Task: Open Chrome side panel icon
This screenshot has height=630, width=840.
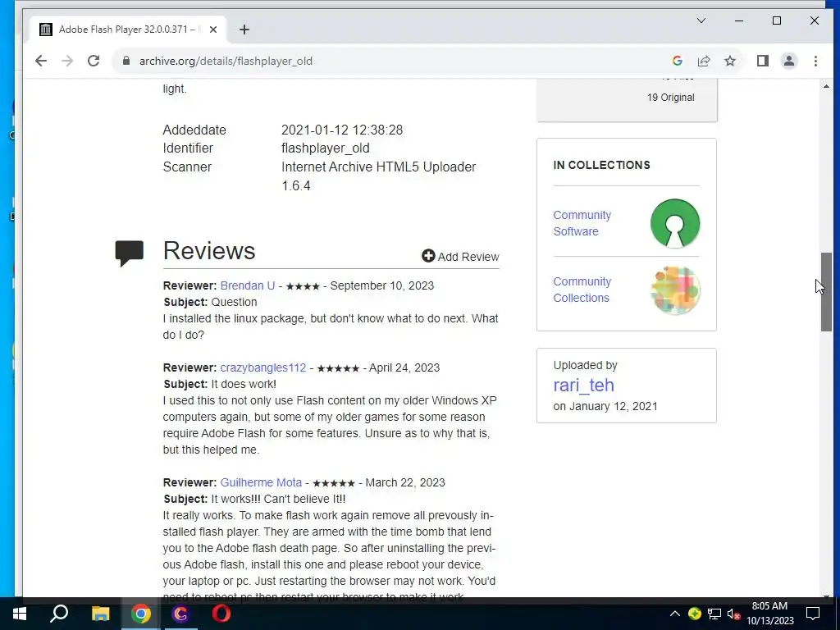Action: 763,61
